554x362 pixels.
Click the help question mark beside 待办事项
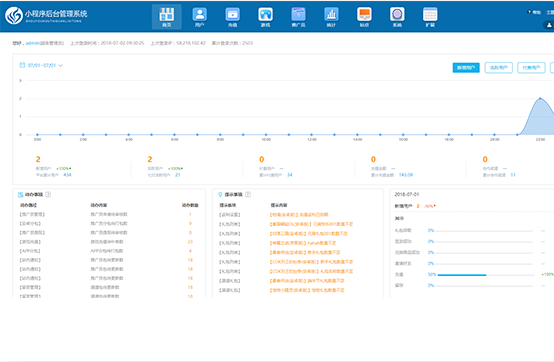point(48,195)
